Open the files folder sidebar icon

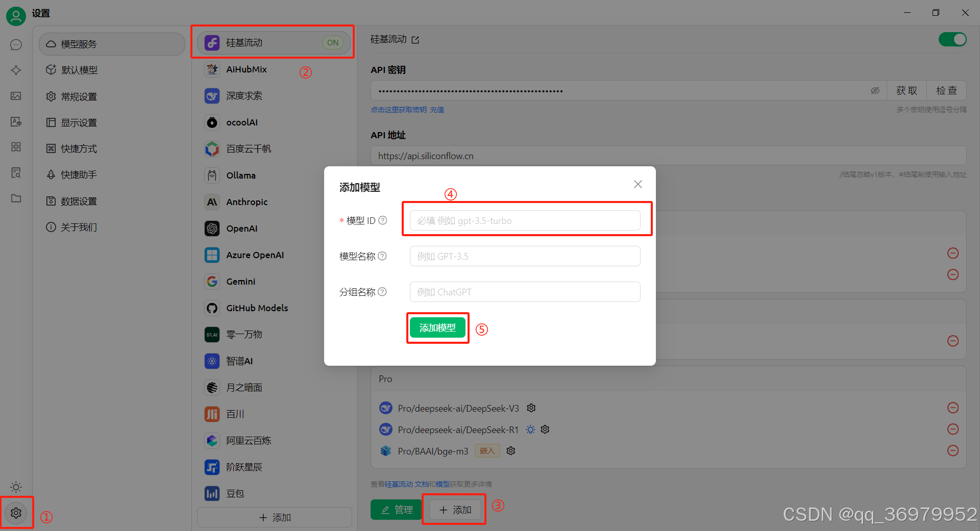(16, 198)
